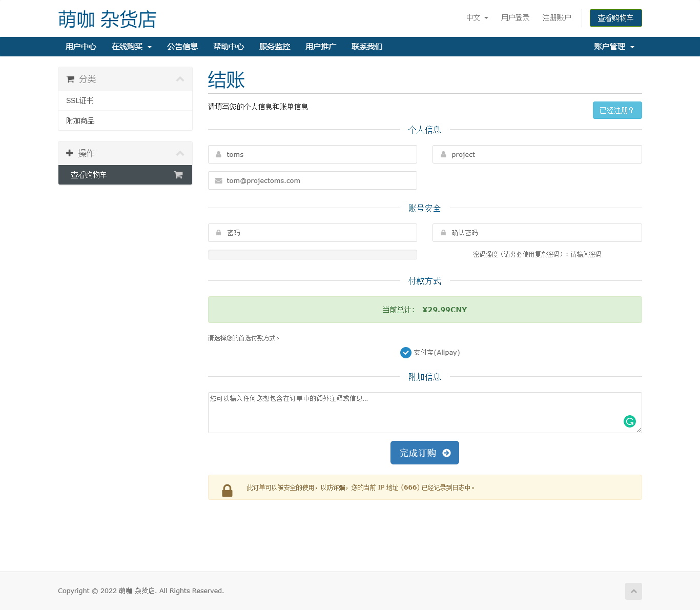Click the shopping cart icon next to 分类
Viewport: 700px width, 610px height.
point(70,79)
